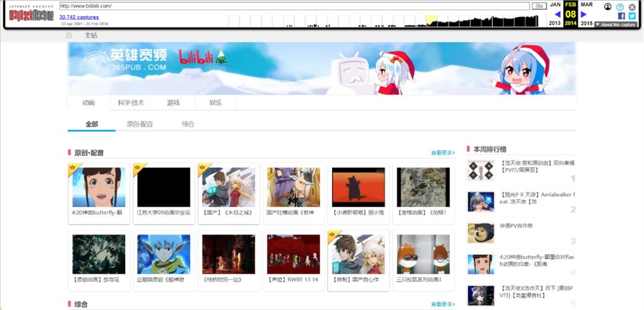644x310 pixels.
Task: Switch to the 科学·技术 category tab
Action: (x=131, y=103)
